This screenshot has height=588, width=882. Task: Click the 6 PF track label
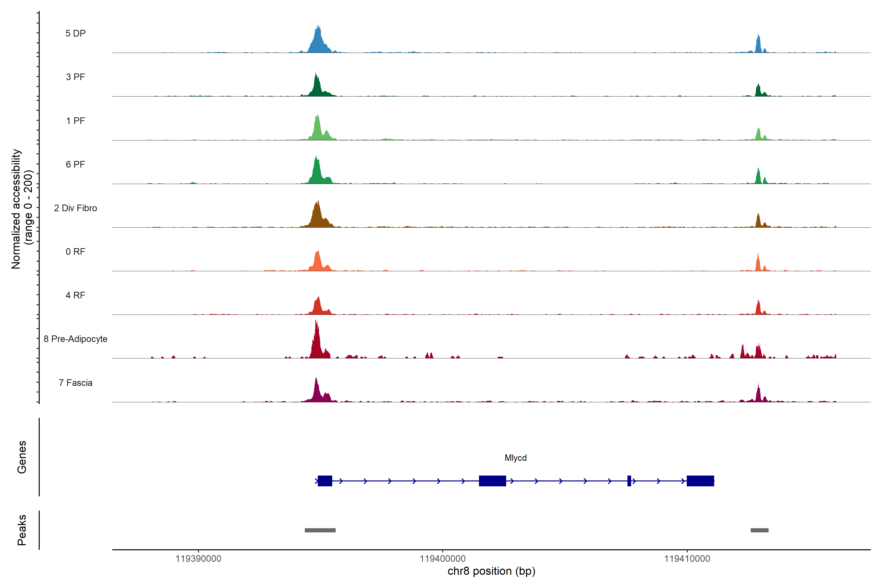tap(75, 164)
